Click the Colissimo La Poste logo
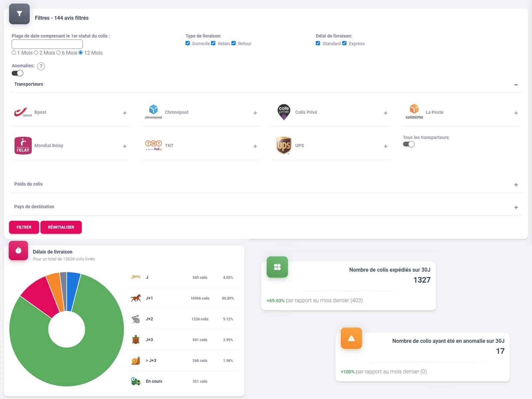Viewport: 532px width, 399px height. pyautogui.click(x=414, y=111)
